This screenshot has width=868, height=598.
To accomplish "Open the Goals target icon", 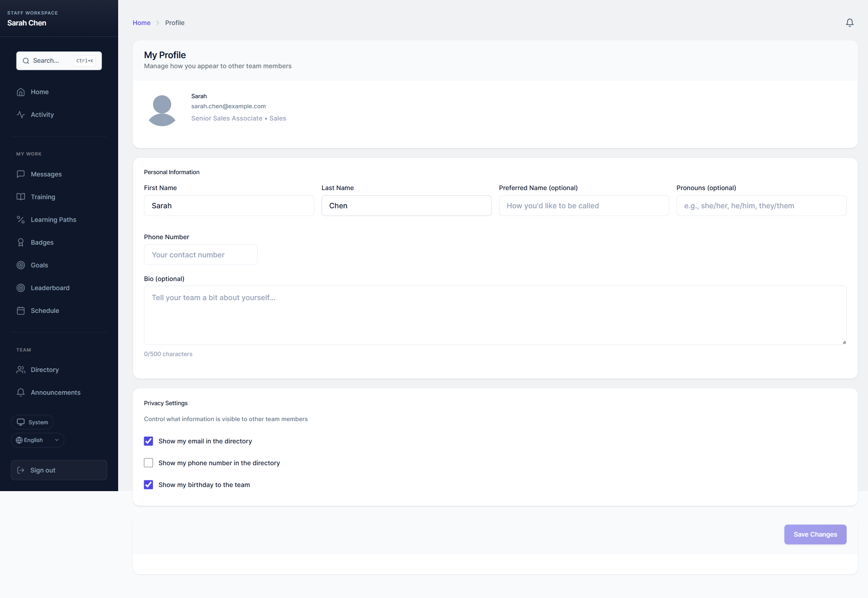I will [x=21, y=265].
